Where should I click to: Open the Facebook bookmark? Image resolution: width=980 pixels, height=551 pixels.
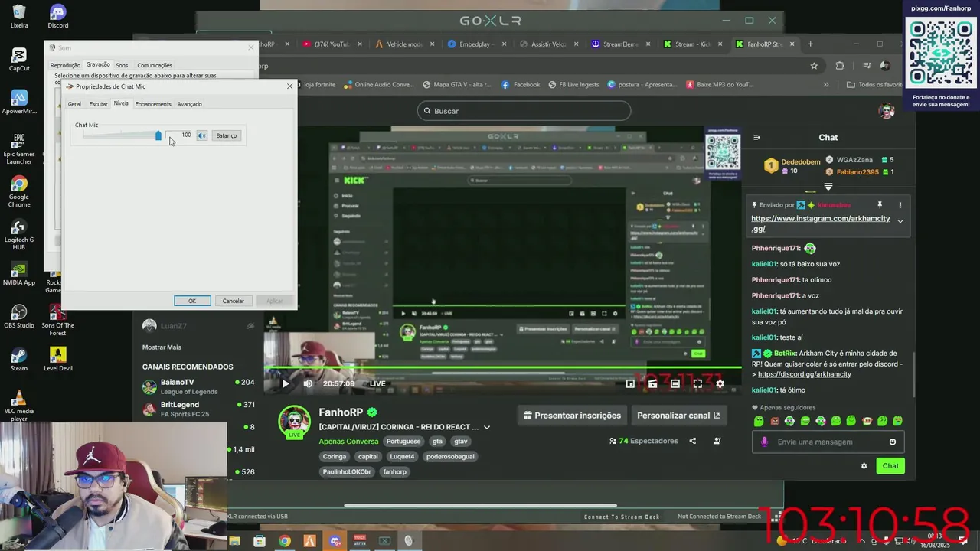coord(521,85)
